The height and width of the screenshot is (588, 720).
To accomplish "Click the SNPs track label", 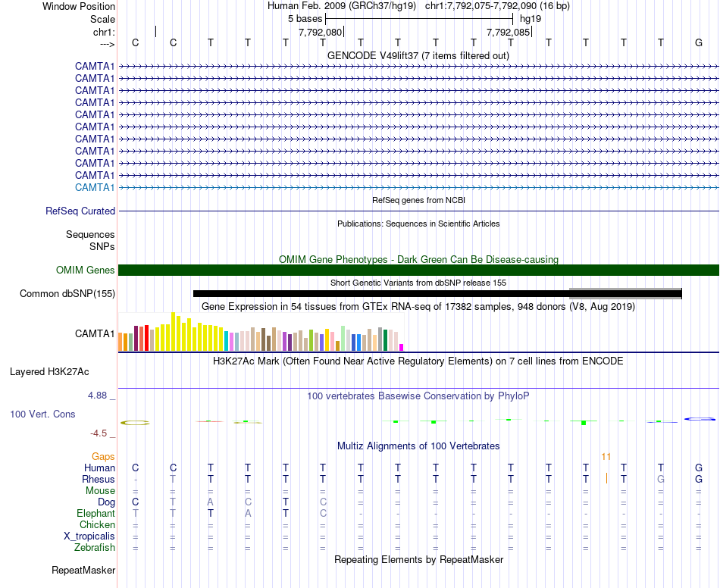I will tap(102, 246).
